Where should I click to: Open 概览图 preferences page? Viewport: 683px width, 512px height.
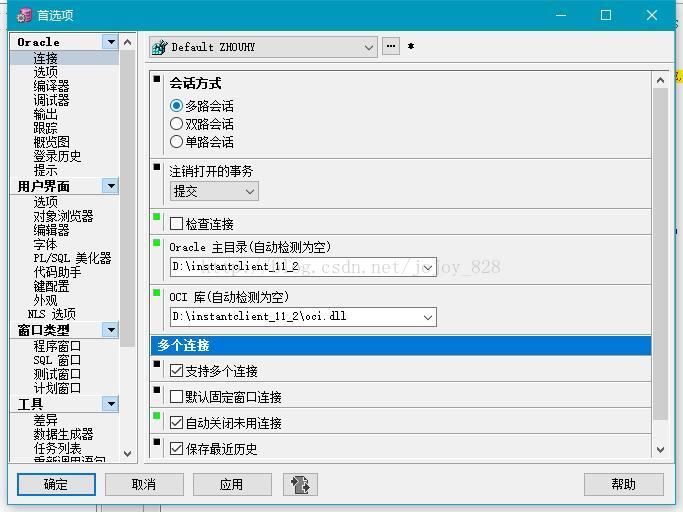click(51, 142)
